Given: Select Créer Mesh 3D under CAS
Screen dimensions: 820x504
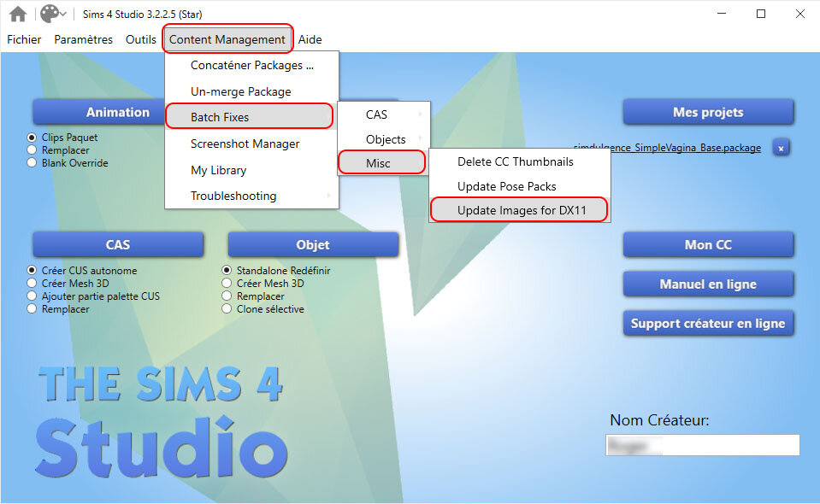Looking at the screenshot, I should pos(32,283).
